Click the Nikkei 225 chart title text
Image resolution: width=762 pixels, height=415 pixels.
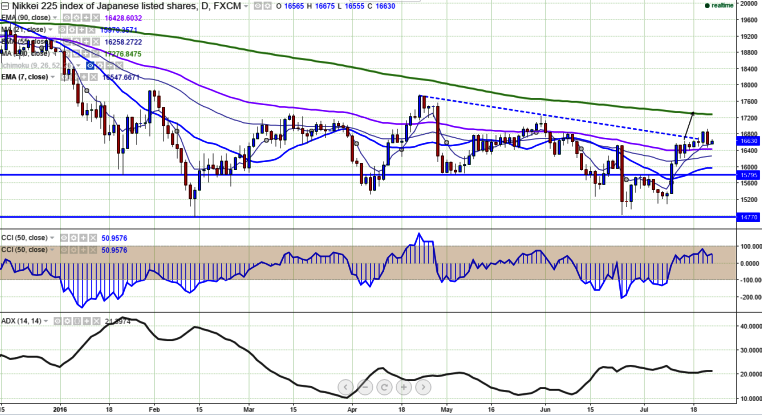(x=126, y=6)
